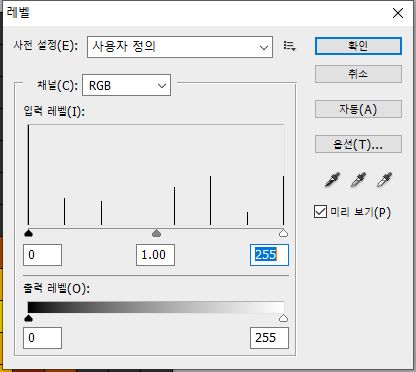Click the output black slider handle
The width and height of the screenshot is (416, 372).
(29, 318)
